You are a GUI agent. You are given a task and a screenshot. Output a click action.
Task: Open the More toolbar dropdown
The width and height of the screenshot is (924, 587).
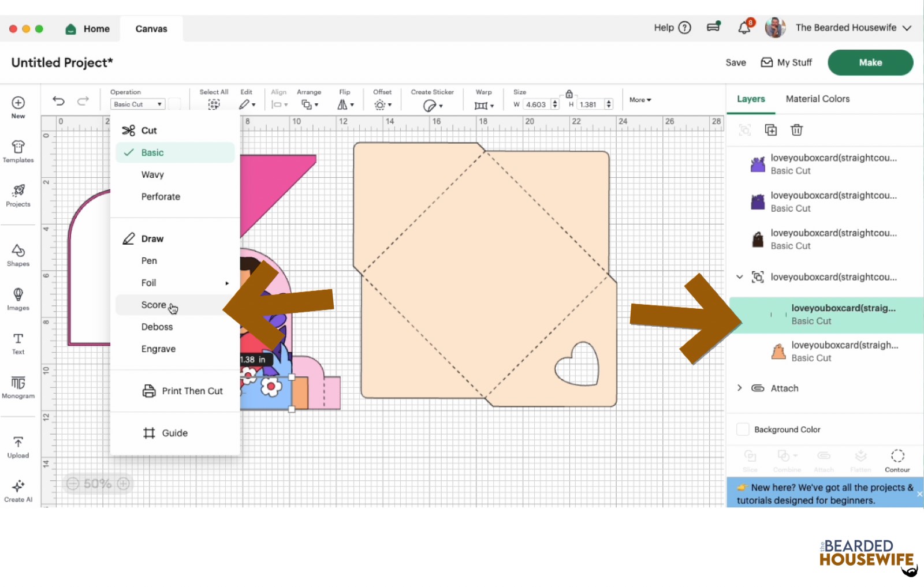pos(640,100)
